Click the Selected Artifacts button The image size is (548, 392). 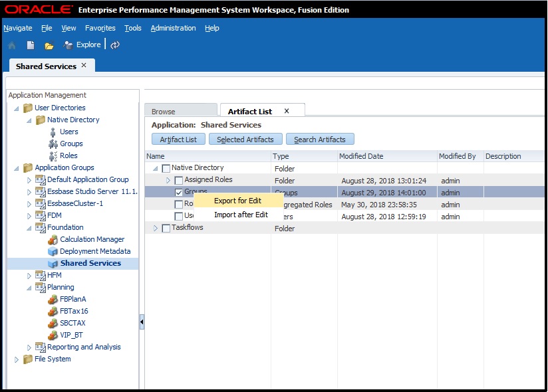tap(245, 140)
